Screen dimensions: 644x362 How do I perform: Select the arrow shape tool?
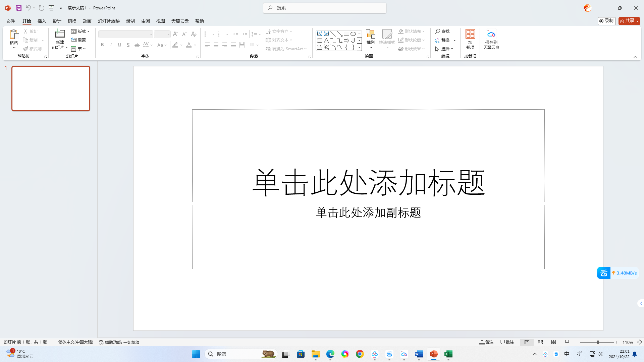click(340, 34)
